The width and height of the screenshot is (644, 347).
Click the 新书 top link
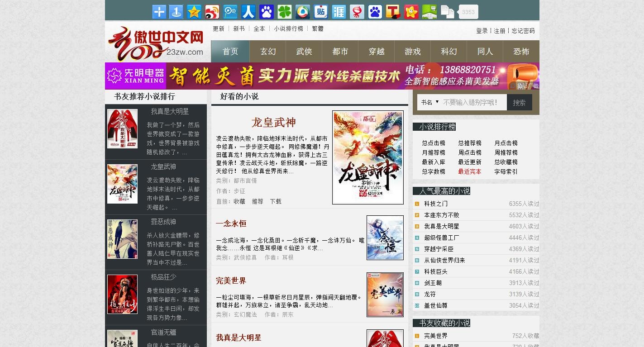pyautogui.click(x=239, y=29)
